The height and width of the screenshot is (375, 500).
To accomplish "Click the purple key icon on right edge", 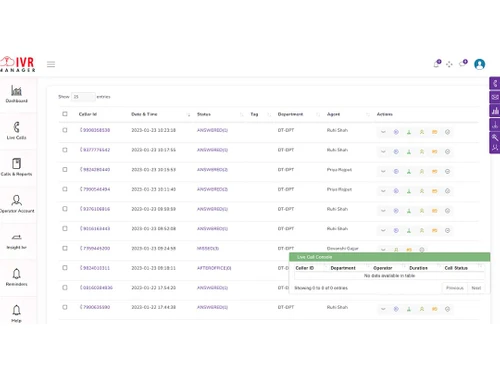I will 495,137.
